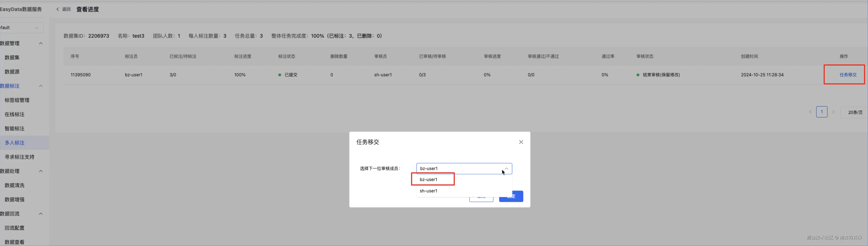Open 标签组管理 in the sidebar
868x246 pixels.
click(17, 100)
